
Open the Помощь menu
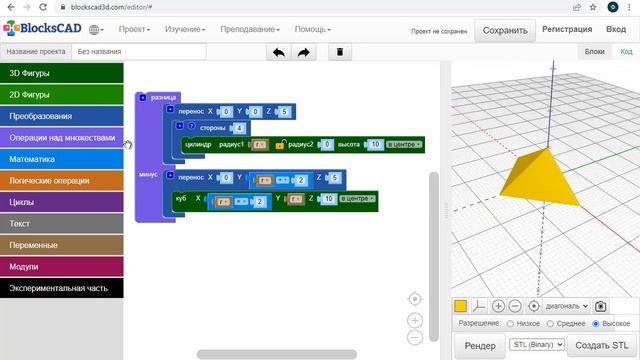pyautogui.click(x=313, y=29)
